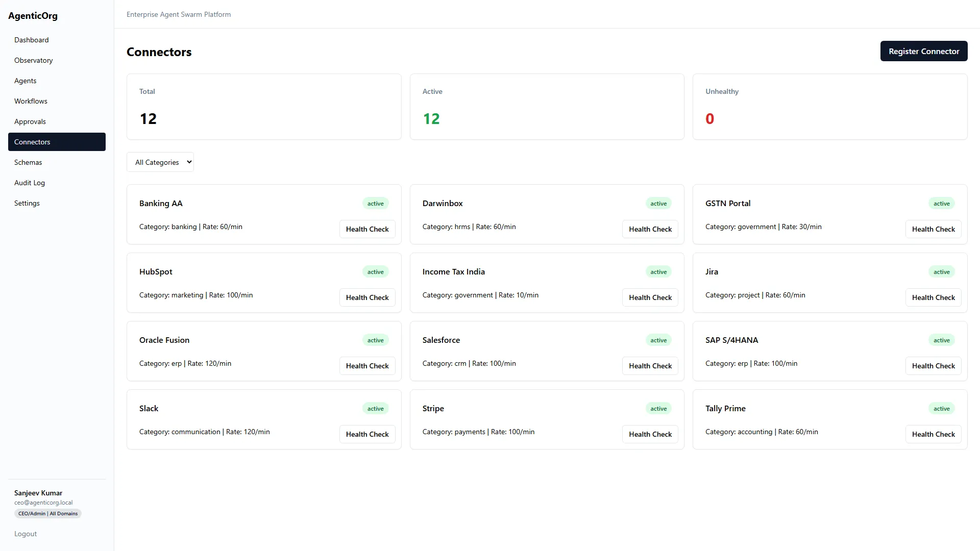Click the Banking AA connector name
Image resolution: width=980 pixels, height=551 pixels.
coord(161,203)
